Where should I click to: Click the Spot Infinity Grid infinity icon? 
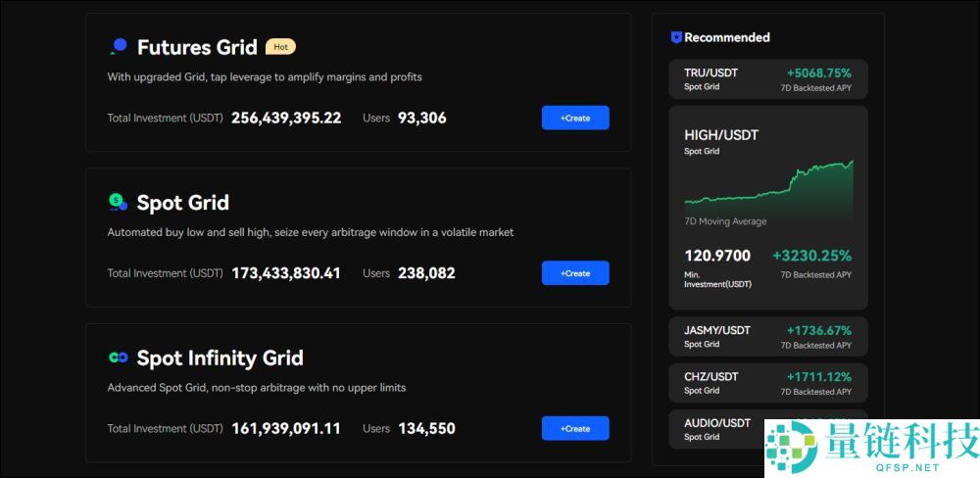click(x=118, y=358)
